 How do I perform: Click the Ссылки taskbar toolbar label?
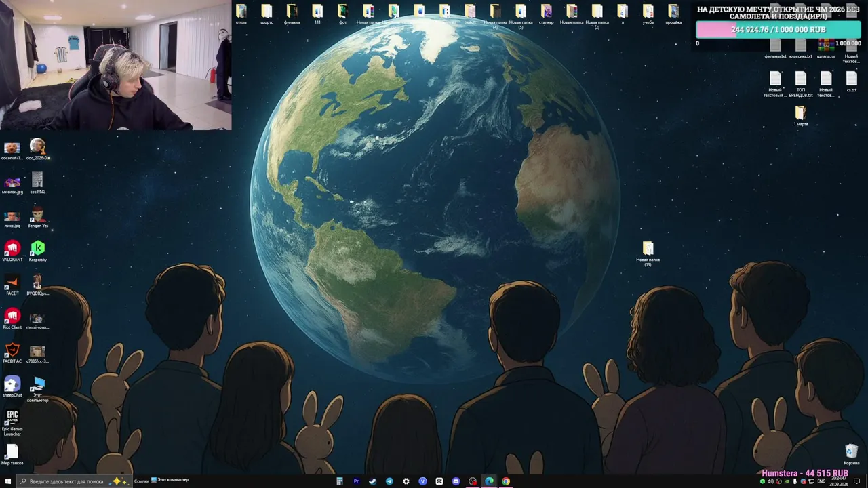click(141, 481)
